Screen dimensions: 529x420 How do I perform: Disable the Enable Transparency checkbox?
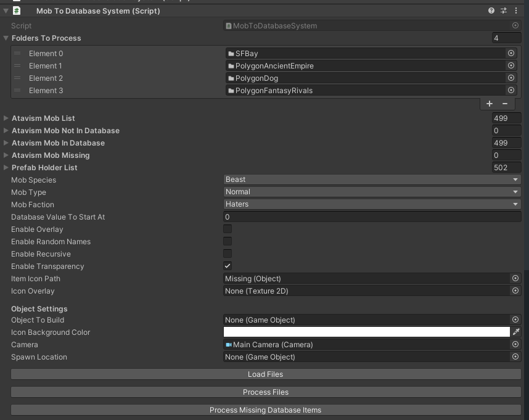(228, 266)
